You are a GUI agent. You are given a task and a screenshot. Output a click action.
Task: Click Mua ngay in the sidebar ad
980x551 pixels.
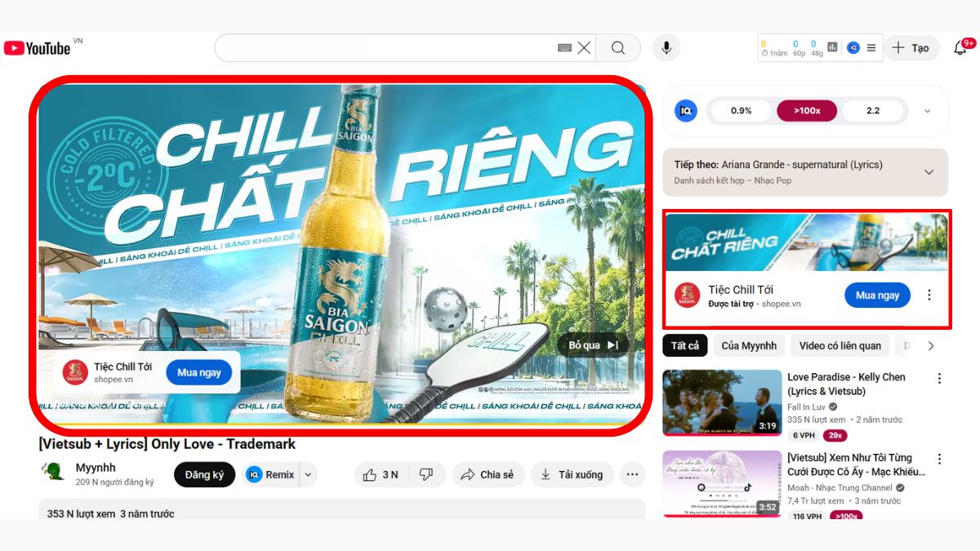pyautogui.click(x=877, y=295)
